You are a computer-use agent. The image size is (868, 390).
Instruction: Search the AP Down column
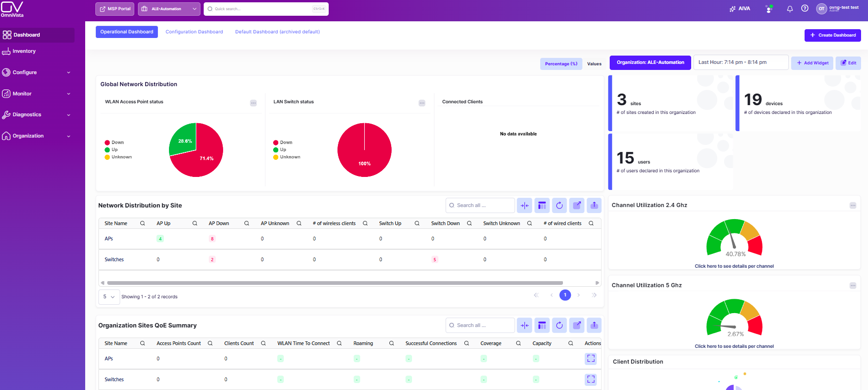tap(247, 223)
